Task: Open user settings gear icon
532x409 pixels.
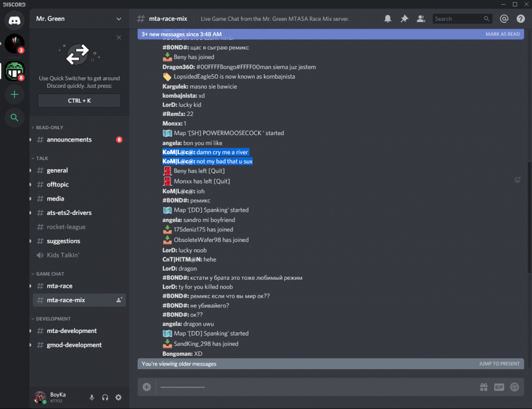Action: coord(118,397)
